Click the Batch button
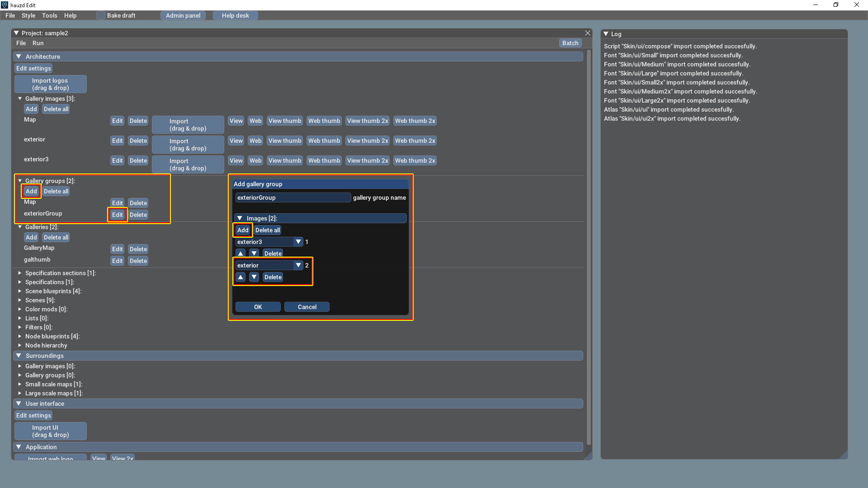The width and height of the screenshot is (868, 488). pyautogui.click(x=570, y=43)
